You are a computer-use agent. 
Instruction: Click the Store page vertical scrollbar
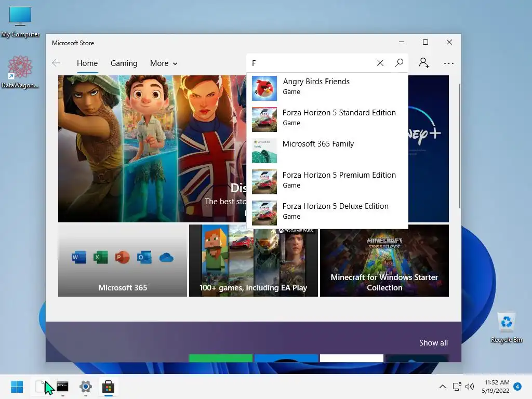[460, 146]
